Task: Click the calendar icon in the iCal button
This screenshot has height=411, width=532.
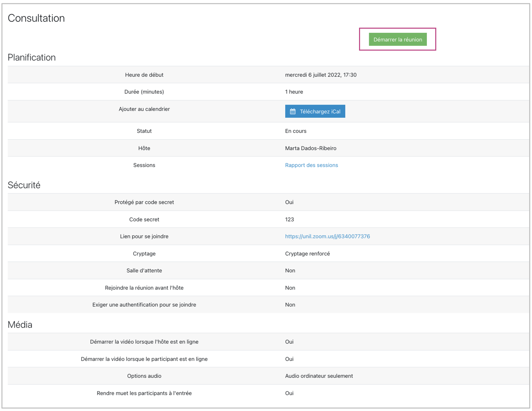Action: 293,111
